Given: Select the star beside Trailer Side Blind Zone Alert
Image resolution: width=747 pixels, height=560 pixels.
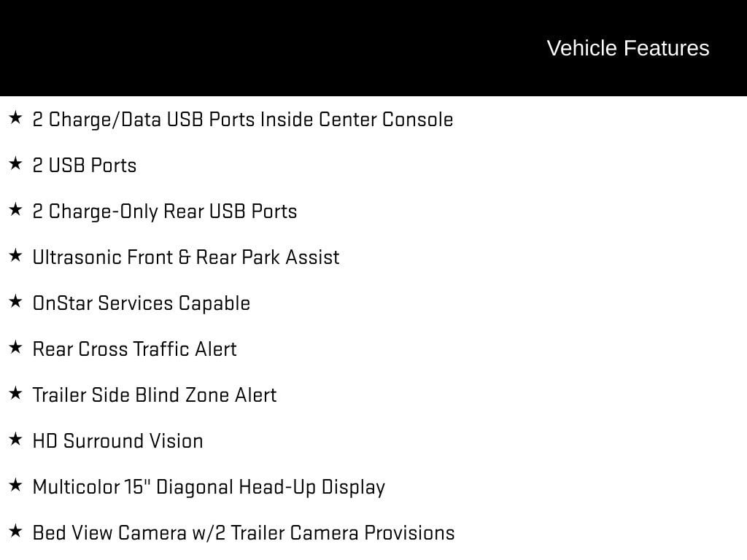Looking at the screenshot, I should pyautogui.click(x=15, y=393).
